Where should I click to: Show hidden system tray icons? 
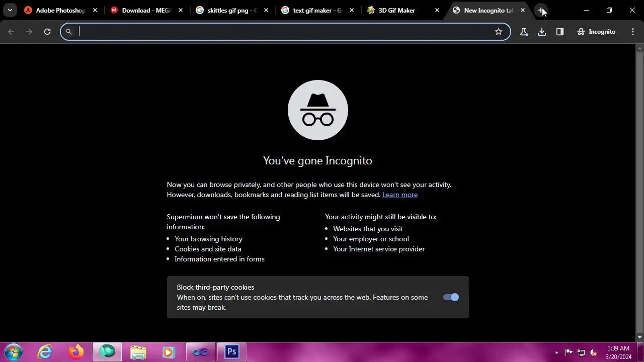click(x=556, y=352)
